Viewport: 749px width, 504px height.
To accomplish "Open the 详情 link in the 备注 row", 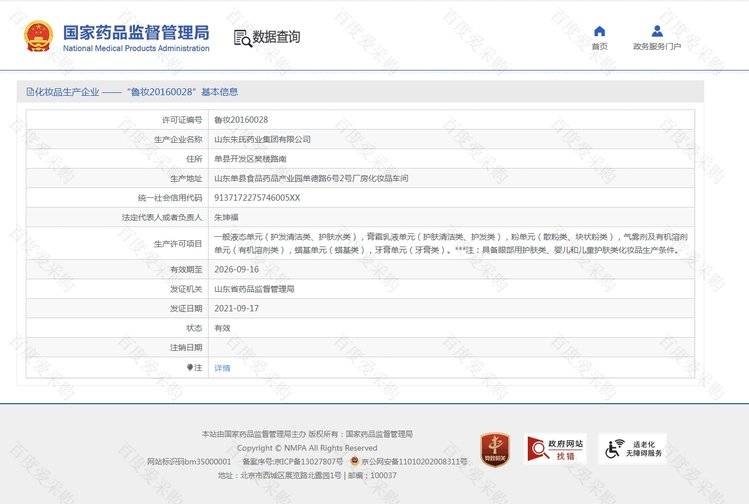I will tap(222, 368).
